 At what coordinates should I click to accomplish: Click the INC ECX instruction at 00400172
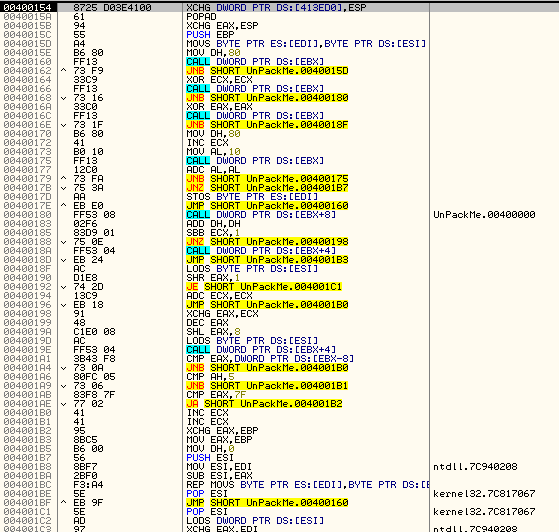207,143
